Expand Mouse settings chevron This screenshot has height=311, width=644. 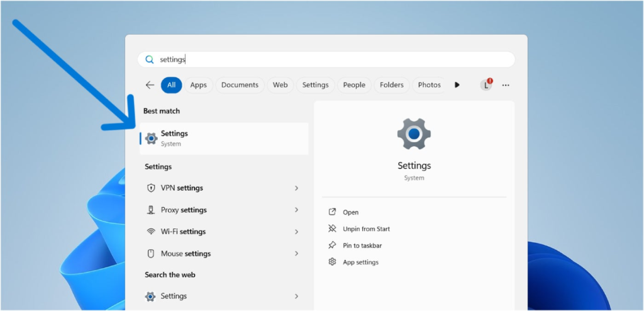[x=296, y=254]
